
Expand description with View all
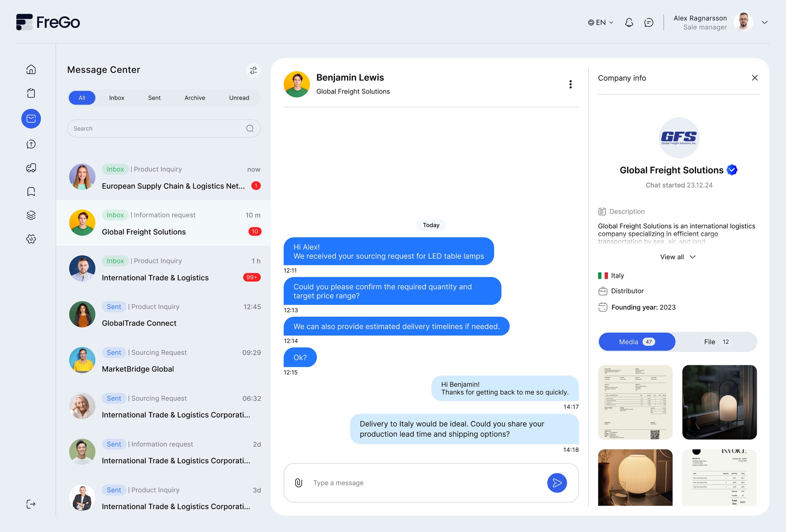coord(678,257)
